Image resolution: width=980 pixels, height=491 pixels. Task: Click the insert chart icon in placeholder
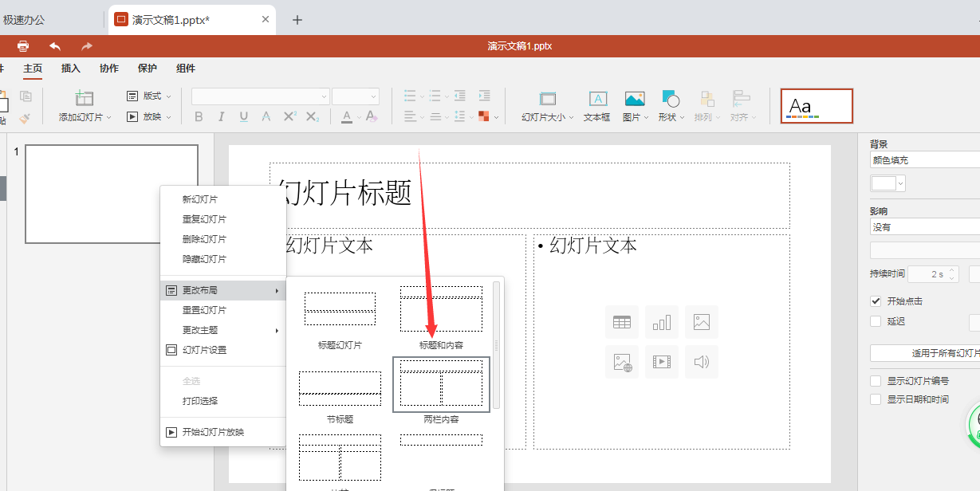[662, 322]
